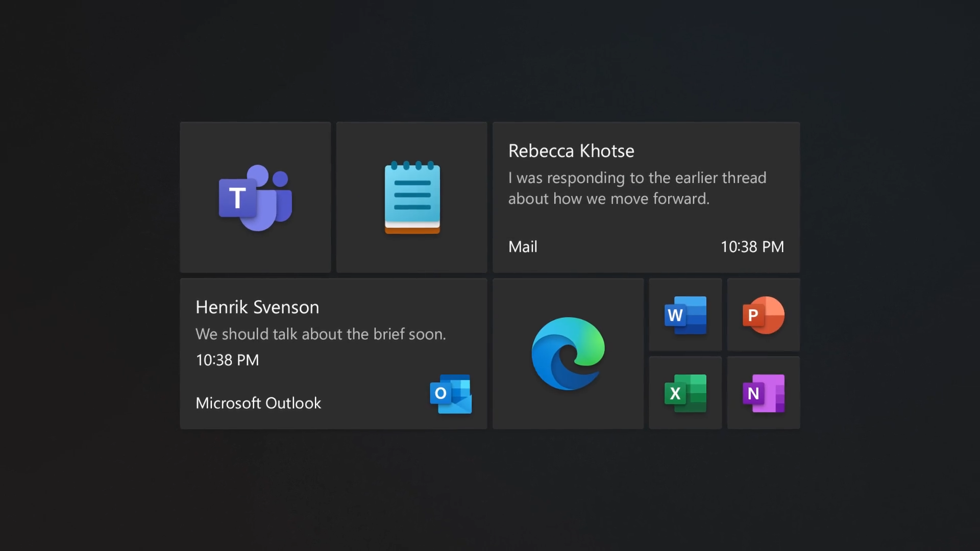Click the 10:38 PM time under Henrik's message

[227, 360]
